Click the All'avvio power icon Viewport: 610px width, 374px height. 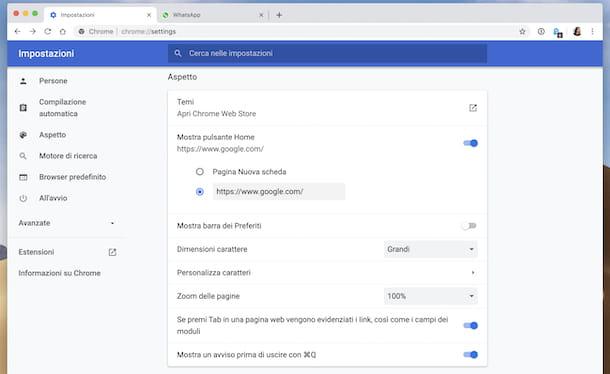click(23, 198)
